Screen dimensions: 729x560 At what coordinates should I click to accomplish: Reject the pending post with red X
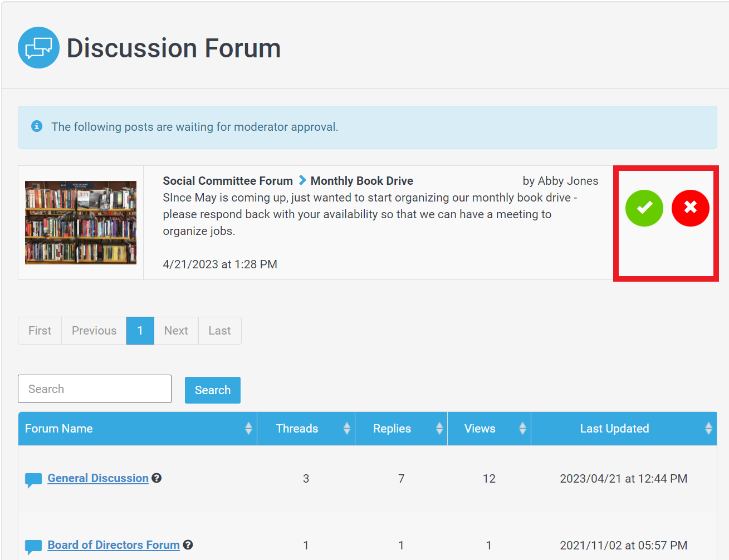[690, 208]
